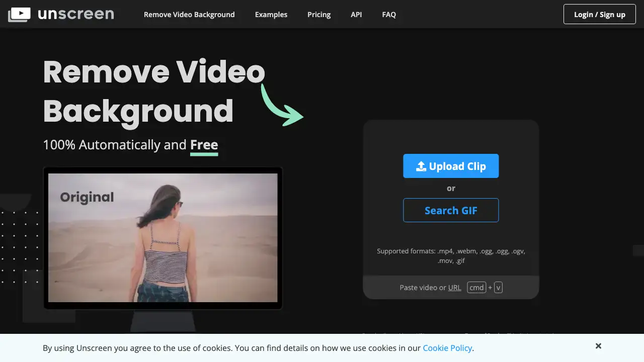Click the Supported formats text
The image size is (644, 362).
click(451, 255)
